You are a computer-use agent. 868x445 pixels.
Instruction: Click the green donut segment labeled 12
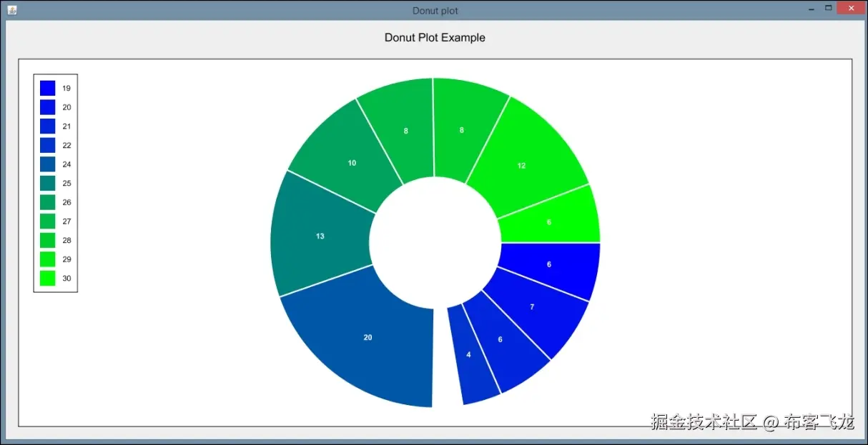pyautogui.click(x=521, y=165)
